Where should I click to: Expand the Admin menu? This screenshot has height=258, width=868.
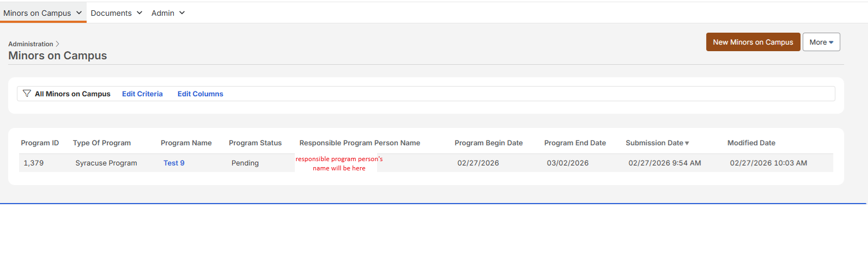click(168, 13)
